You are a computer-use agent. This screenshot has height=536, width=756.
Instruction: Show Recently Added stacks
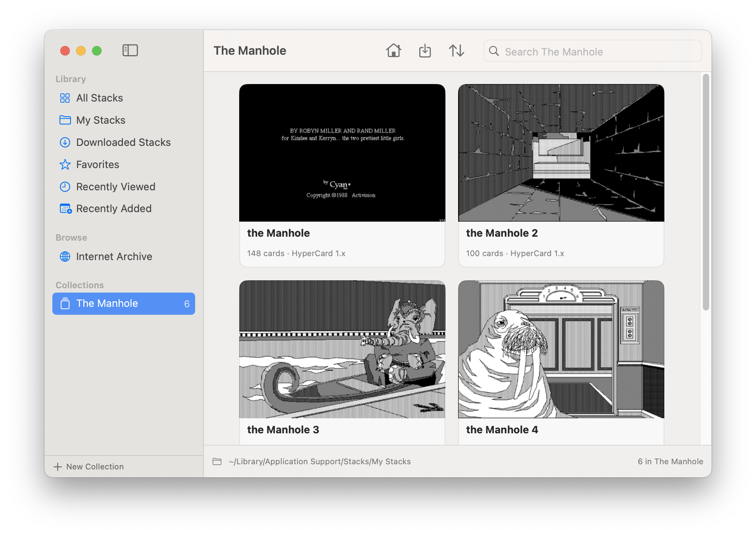click(124, 209)
